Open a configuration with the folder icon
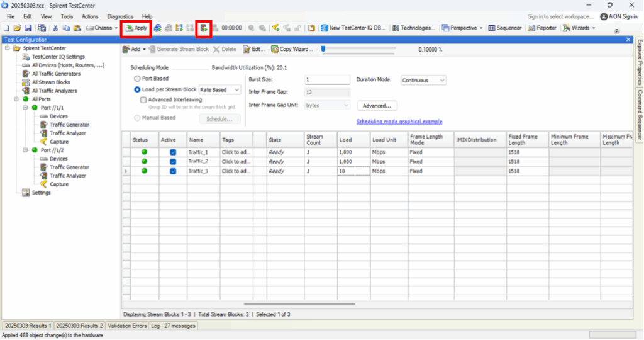This screenshot has width=644, height=340. 17,28
